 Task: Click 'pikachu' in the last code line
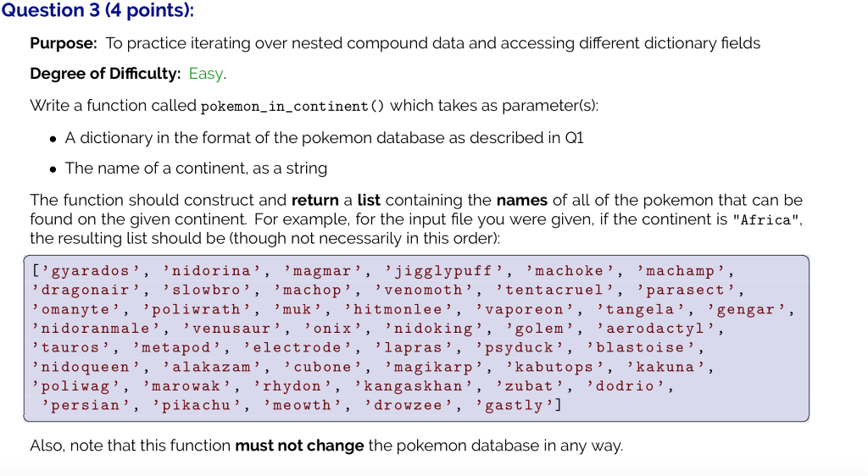click(x=197, y=406)
